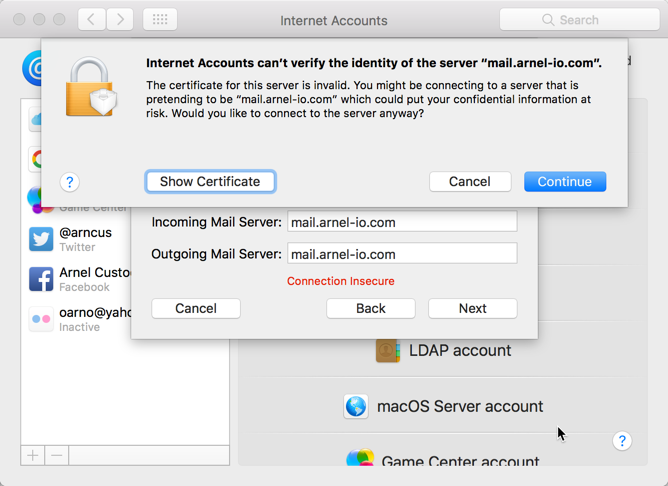Cancel the mail server setup sheet
The image size is (668, 486).
coord(195,308)
